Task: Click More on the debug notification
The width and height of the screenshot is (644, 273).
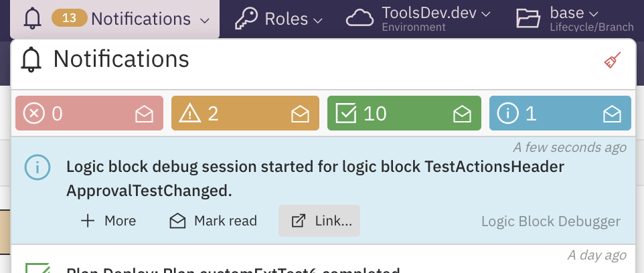Action: point(108,221)
